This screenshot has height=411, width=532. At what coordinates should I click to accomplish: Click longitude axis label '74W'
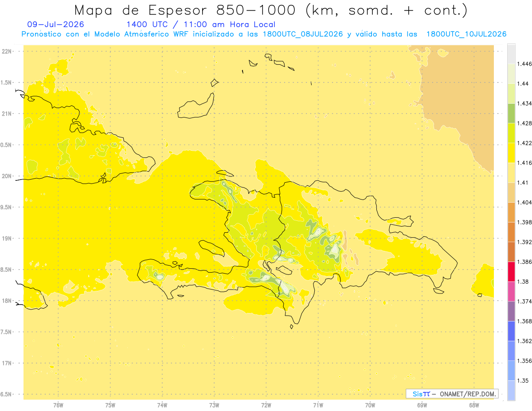click(162, 405)
